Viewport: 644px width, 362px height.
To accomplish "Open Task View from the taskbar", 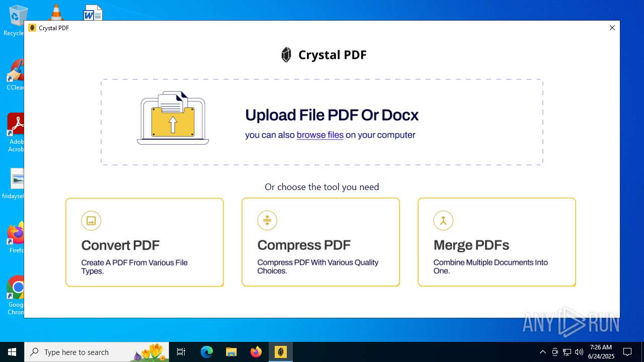I will coord(181,352).
